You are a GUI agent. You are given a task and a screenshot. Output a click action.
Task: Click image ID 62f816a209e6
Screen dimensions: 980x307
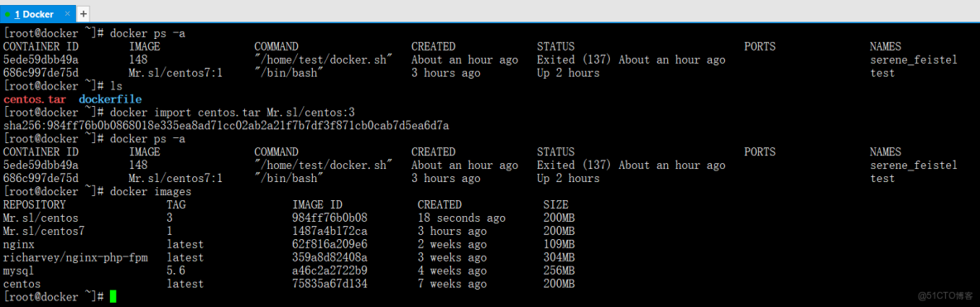pyautogui.click(x=330, y=244)
